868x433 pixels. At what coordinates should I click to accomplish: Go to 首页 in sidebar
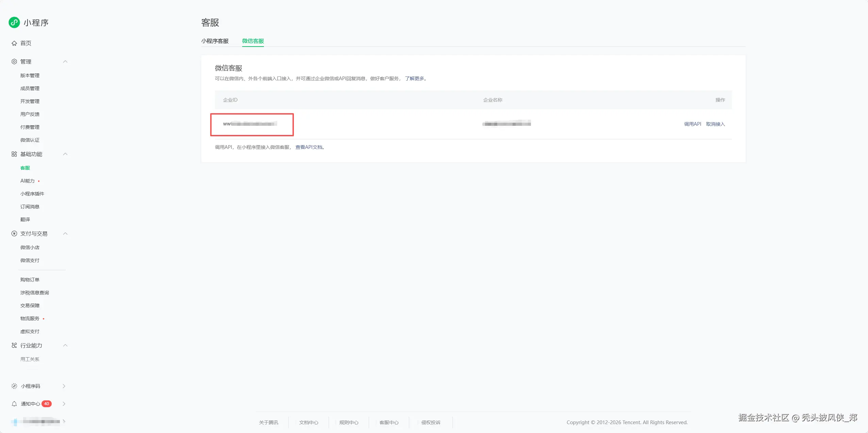coord(26,43)
